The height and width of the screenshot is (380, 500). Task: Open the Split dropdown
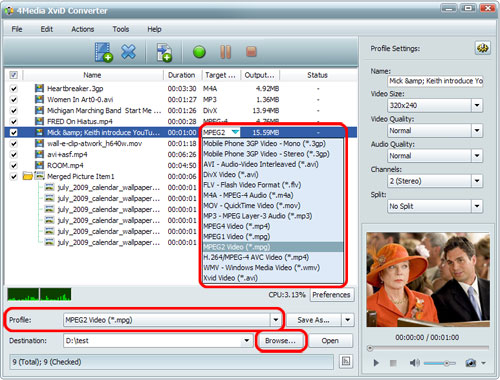point(477,206)
